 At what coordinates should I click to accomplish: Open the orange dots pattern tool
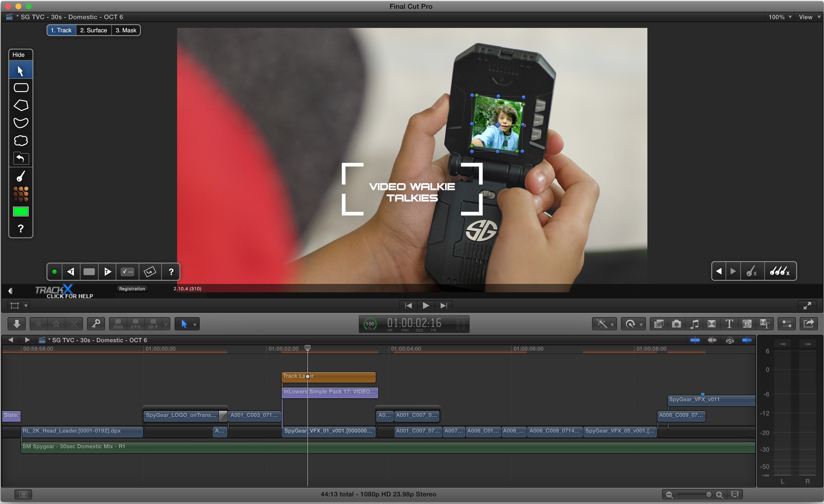[21, 194]
